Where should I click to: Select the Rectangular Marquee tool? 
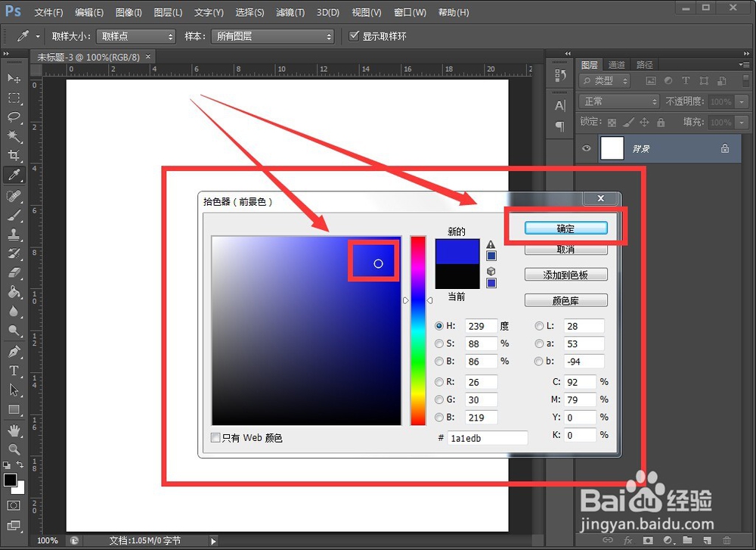[x=14, y=98]
